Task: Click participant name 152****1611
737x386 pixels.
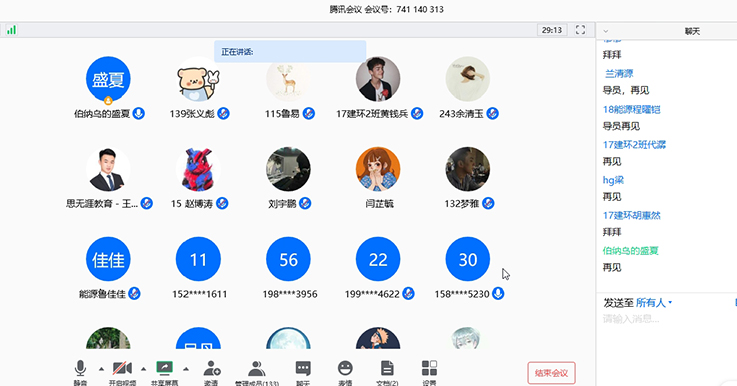Action: 199,294
